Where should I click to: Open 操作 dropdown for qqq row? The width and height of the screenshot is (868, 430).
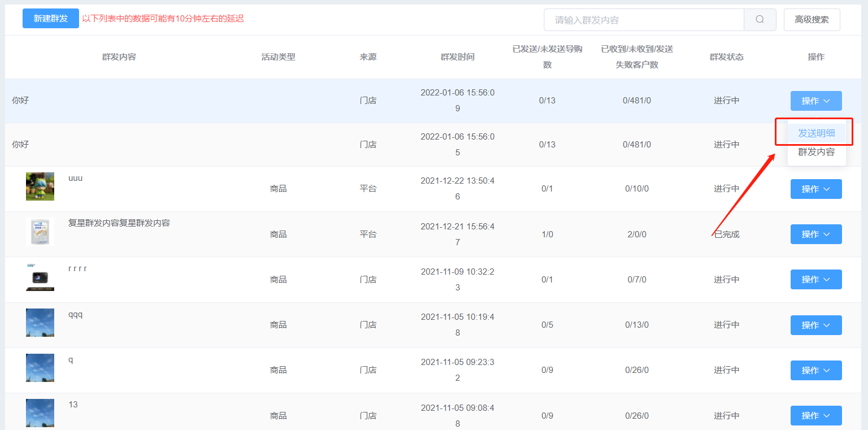[816, 325]
